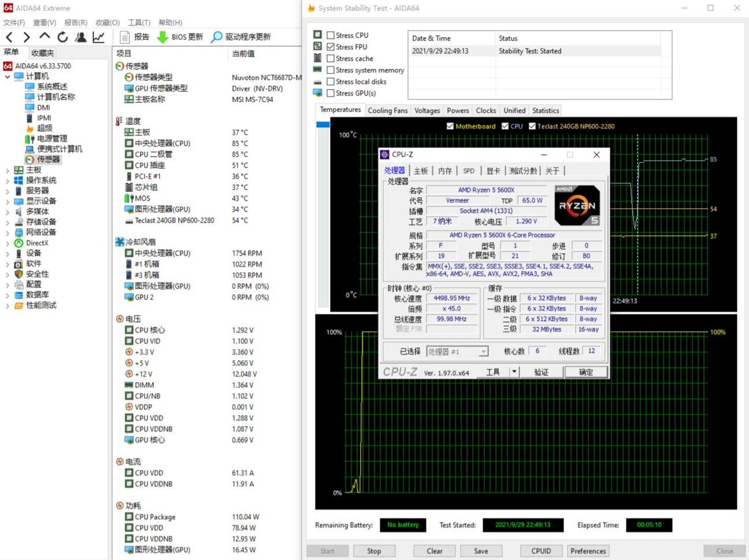Viewport: 749px width, 560px height.
Task: Click the Save button
Action: (x=481, y=551)
